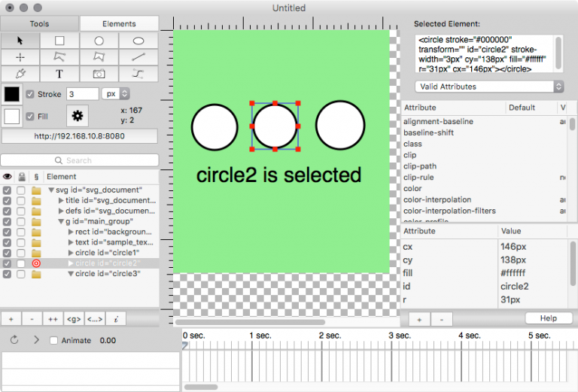This screenshot has width=578, height=392.
Task: Choose the plug-in tool icon
Action: 20,74
